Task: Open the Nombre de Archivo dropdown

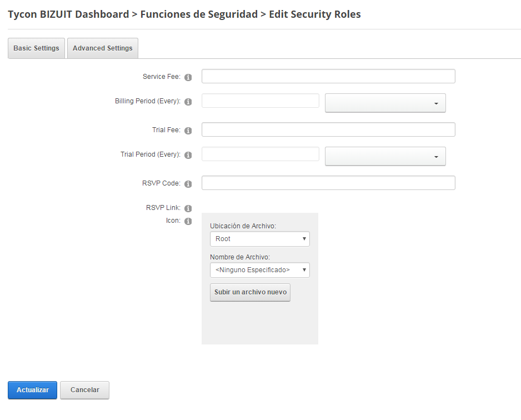Action: (260, 270)
